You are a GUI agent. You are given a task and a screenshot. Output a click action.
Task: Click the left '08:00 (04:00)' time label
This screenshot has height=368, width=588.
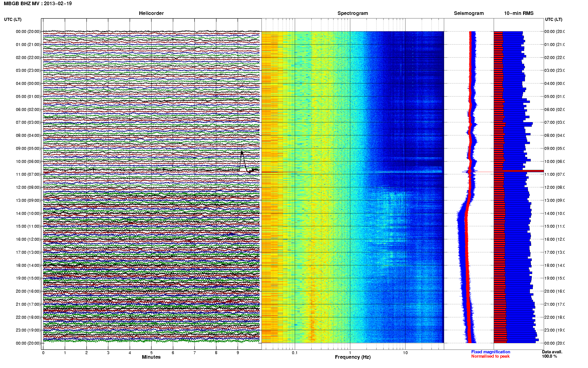(x=28, y=135)
